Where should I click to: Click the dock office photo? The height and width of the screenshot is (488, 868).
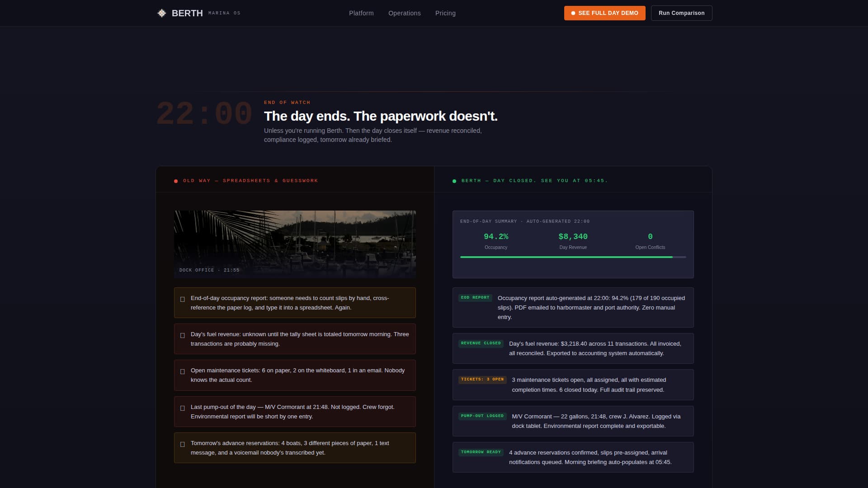295,244
